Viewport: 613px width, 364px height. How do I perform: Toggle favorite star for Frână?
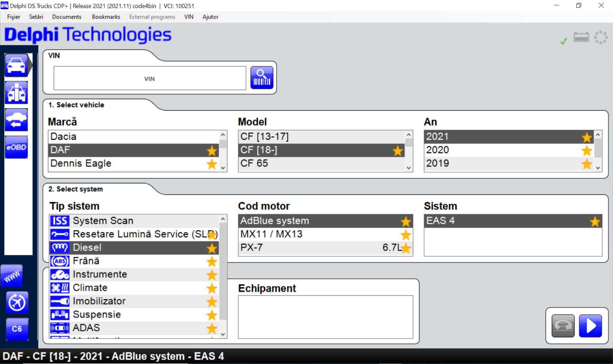click(212, 261)
